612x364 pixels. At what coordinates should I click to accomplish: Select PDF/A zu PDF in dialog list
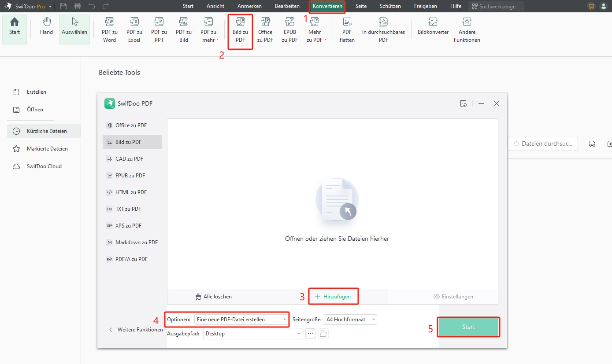coord(132,259)
